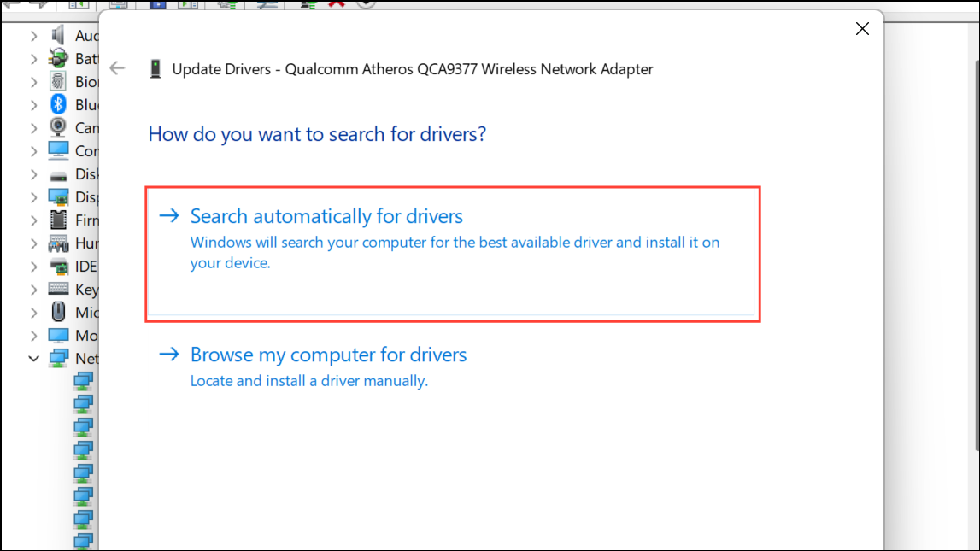Select the Mice mouse icon

coord(58,312)
